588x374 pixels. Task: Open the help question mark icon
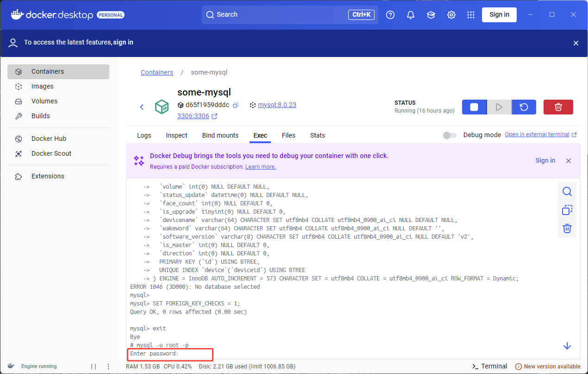click(390, 15)
